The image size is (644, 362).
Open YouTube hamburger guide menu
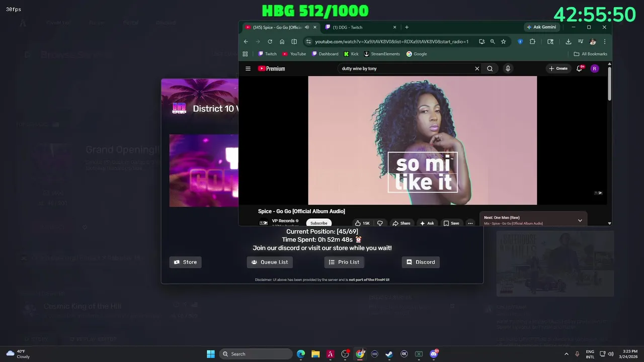click(x=248, y=68)
